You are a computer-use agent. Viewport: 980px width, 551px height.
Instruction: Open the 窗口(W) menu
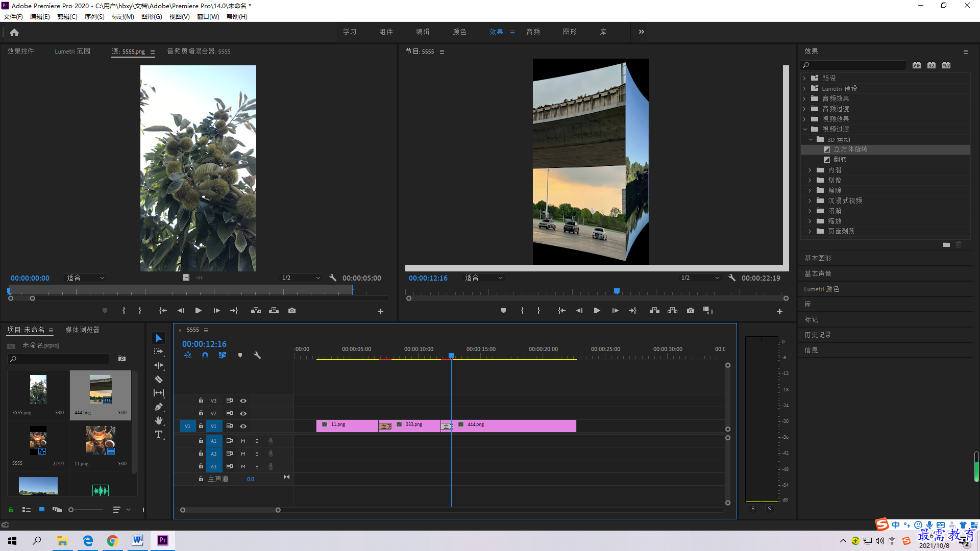pos(208,17)
